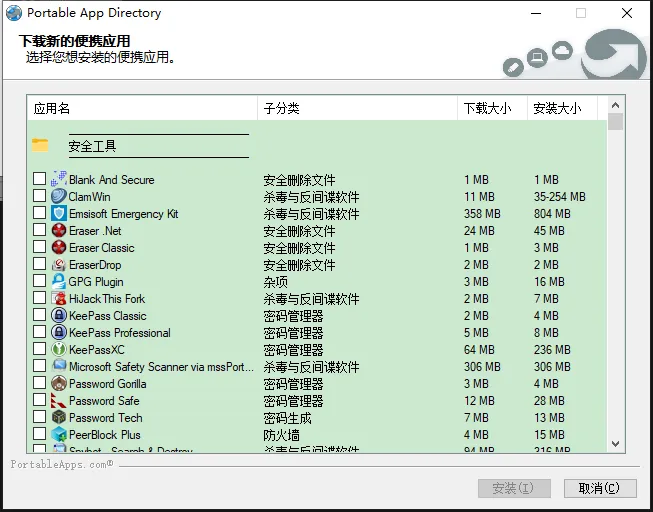Viewport: 653px width, 512px height.
Task: Click the vertical scrollbar thumb
Action: pyautogui.click(x=616, y=122)
